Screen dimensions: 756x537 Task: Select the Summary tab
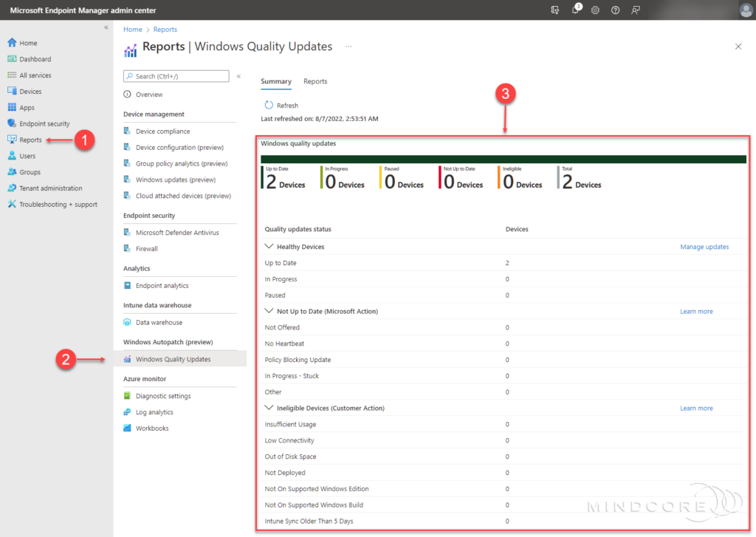pyautogui.click(x=276, y=81)
